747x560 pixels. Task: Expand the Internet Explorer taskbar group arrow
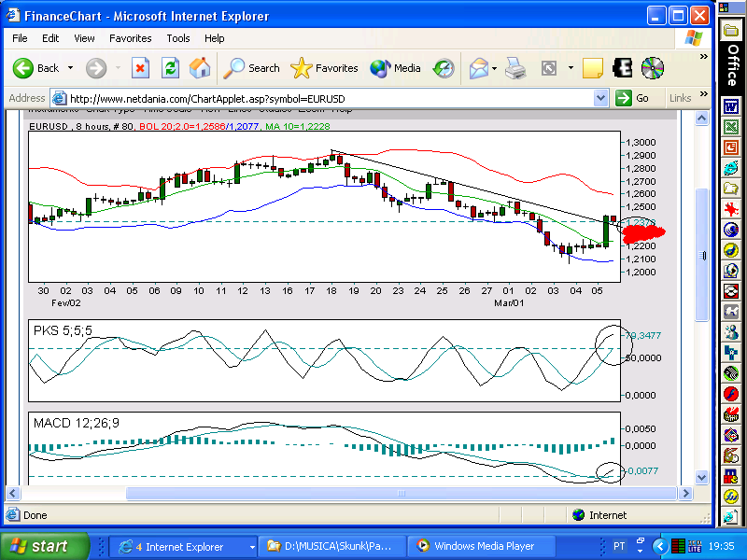pyautogui.click(x=251, y=547)
